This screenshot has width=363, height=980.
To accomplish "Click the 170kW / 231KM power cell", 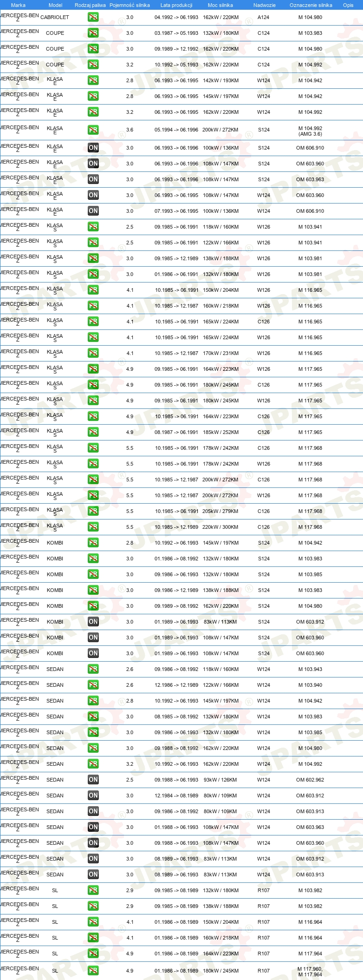I will point(220,353).
